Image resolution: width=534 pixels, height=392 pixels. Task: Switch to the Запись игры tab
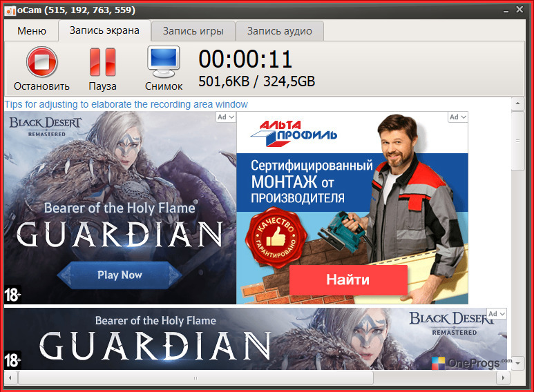(x=193, y=31)
